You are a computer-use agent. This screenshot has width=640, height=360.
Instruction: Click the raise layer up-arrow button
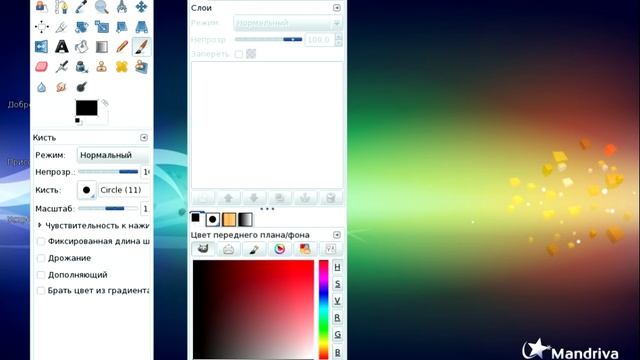pos(228,198)
